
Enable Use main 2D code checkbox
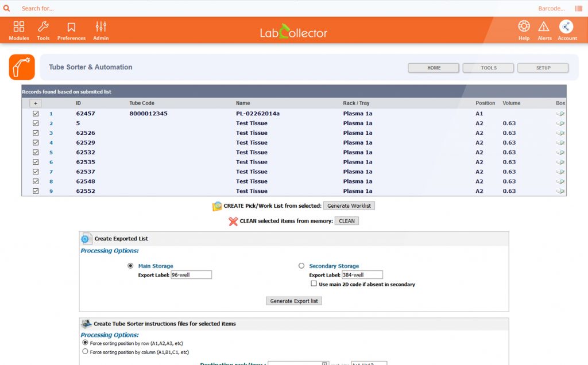coord(314,284)
